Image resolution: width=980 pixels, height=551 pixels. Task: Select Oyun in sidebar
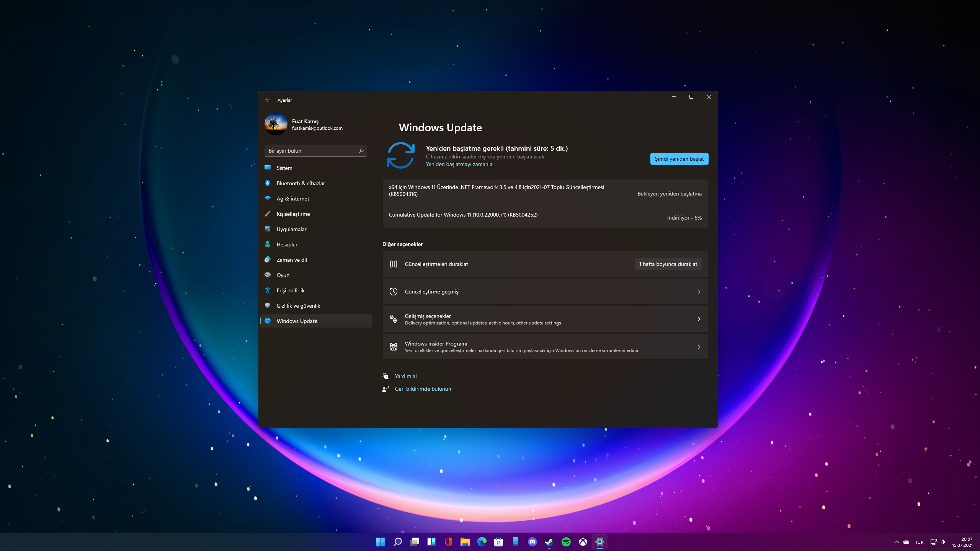[x=315, y=275]
